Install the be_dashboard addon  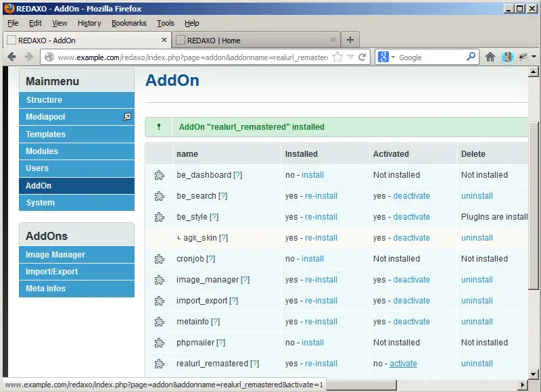click(x=312, y=175)
